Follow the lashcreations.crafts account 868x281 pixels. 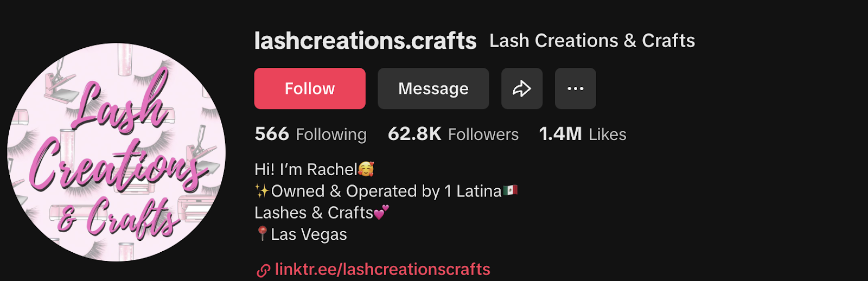pyautogui.click(x=310, y=88)
